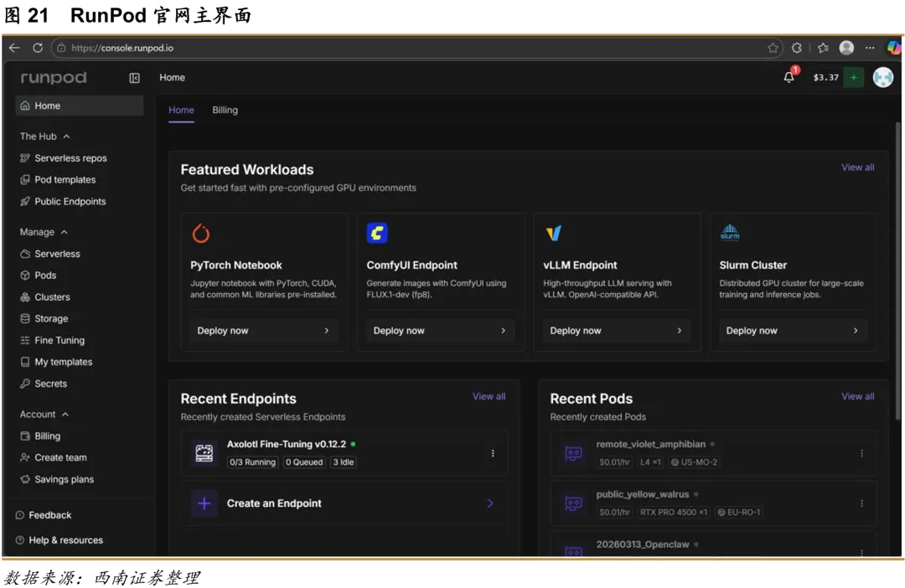Click the plus icon beside Create an Endpoint

[204, 503]
